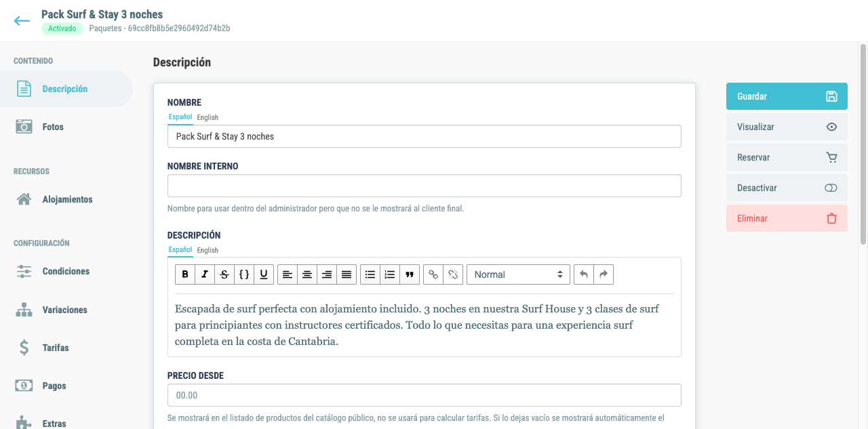
Task: Open Tarifas section in sidebar
Action: tap(66, 348)
